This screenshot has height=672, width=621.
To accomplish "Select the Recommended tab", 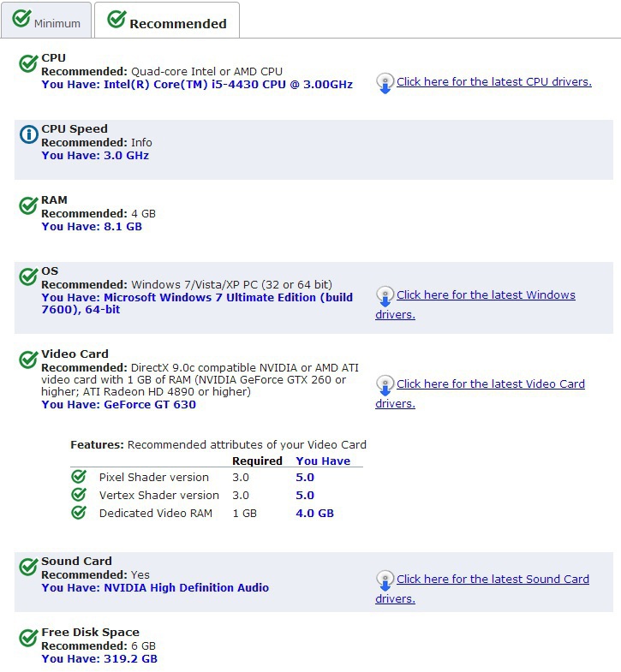I will click(167, 21).
